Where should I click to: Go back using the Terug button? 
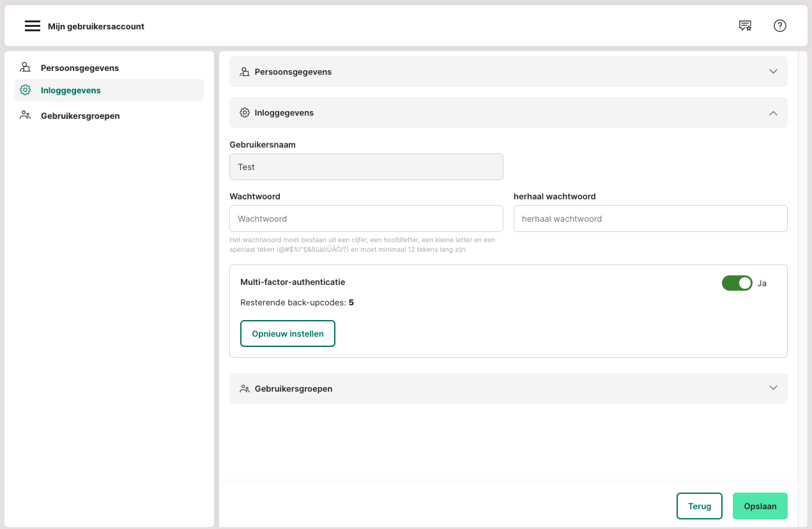pyautogui.click(x=699, y=506)
